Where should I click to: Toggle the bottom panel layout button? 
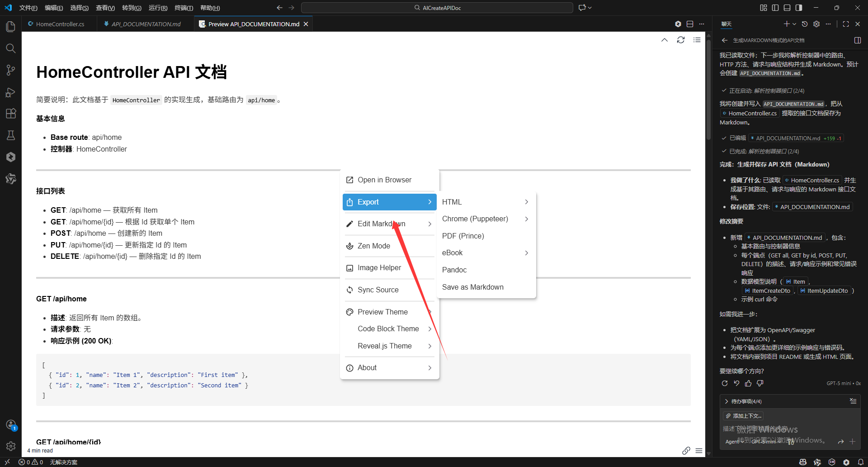[787, 8]
